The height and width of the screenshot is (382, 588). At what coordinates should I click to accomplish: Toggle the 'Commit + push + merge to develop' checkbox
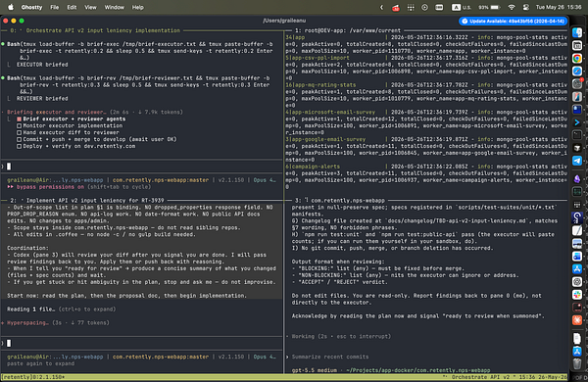(x=19, y=139)
